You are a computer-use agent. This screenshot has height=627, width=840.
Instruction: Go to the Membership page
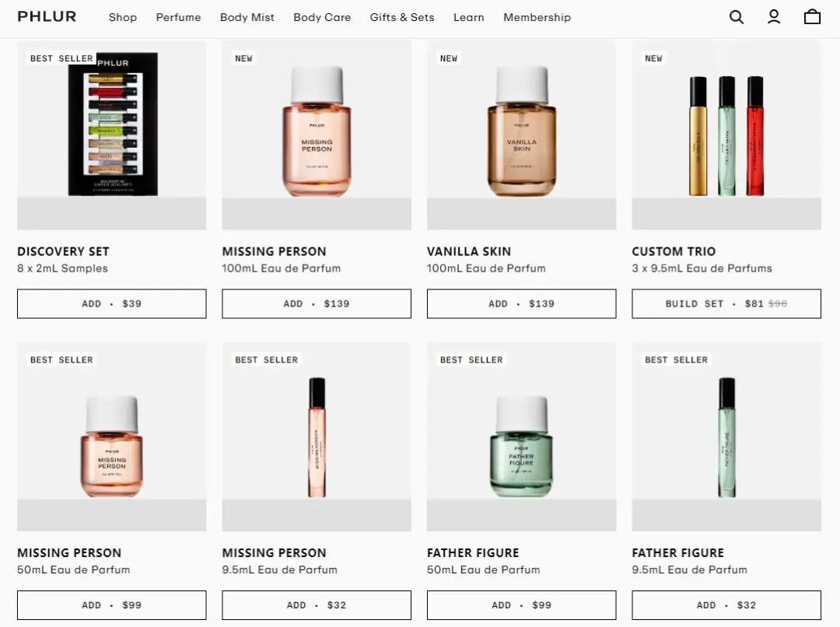(x=537, y=17)
